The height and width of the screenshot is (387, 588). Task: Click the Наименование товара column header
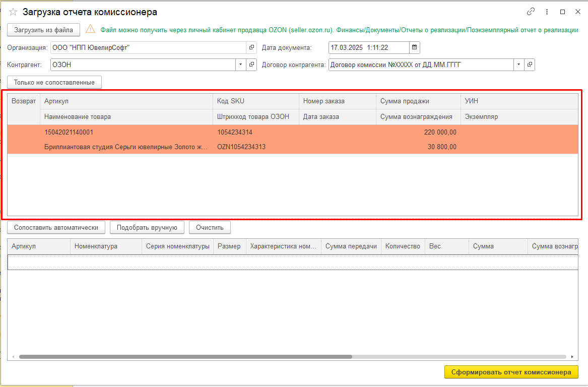click(x=126, y=116)
